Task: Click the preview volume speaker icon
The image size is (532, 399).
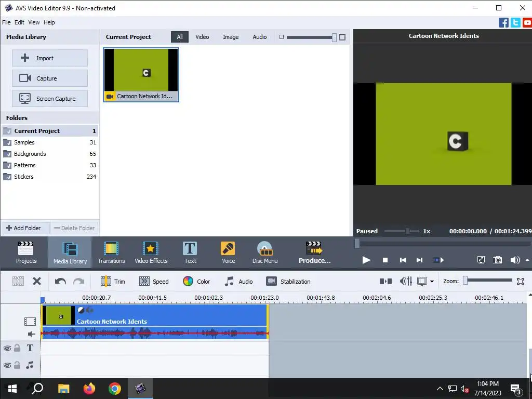Action: (x=515, y=260)
